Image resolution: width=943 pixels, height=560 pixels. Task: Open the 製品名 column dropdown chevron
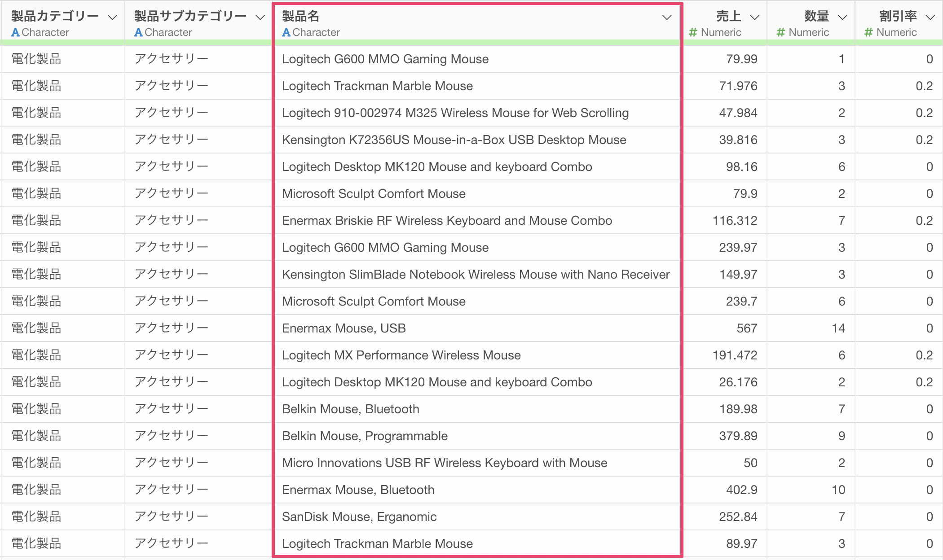click(667, 17)
